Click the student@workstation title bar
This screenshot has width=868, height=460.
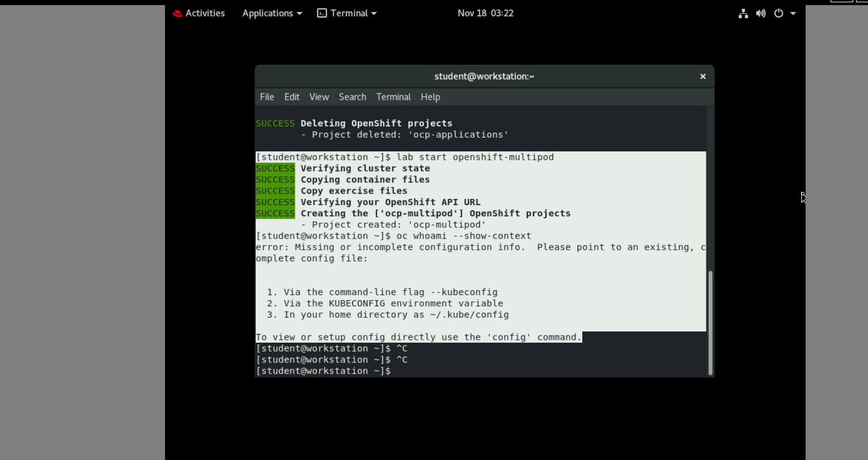(x=483, y=76)
